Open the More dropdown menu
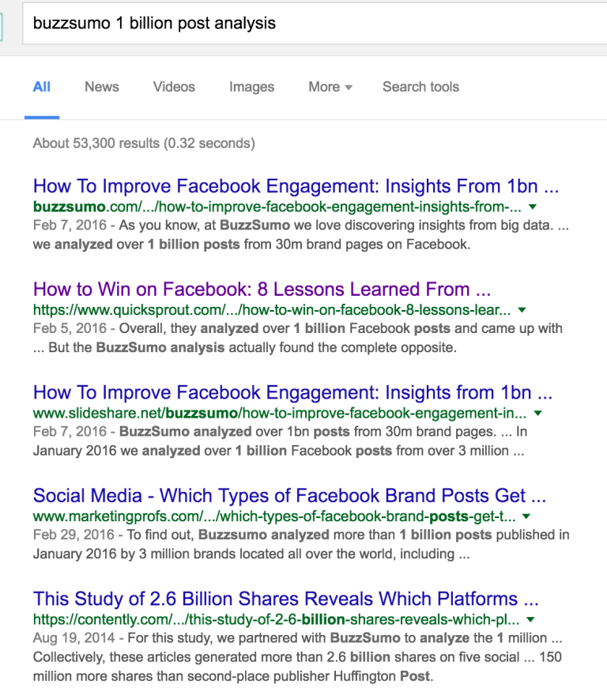Screen dimensions: 607x700 tap(329, 87)
